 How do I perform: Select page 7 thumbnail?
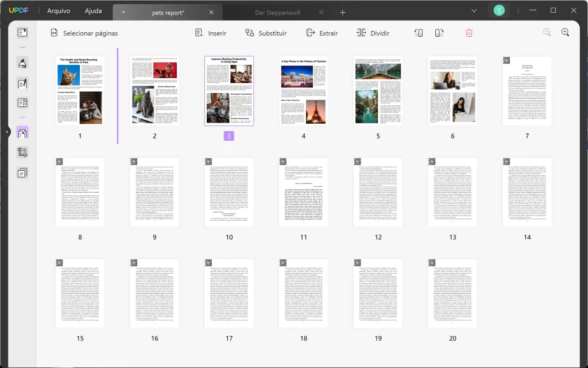[x=527, y=90]
